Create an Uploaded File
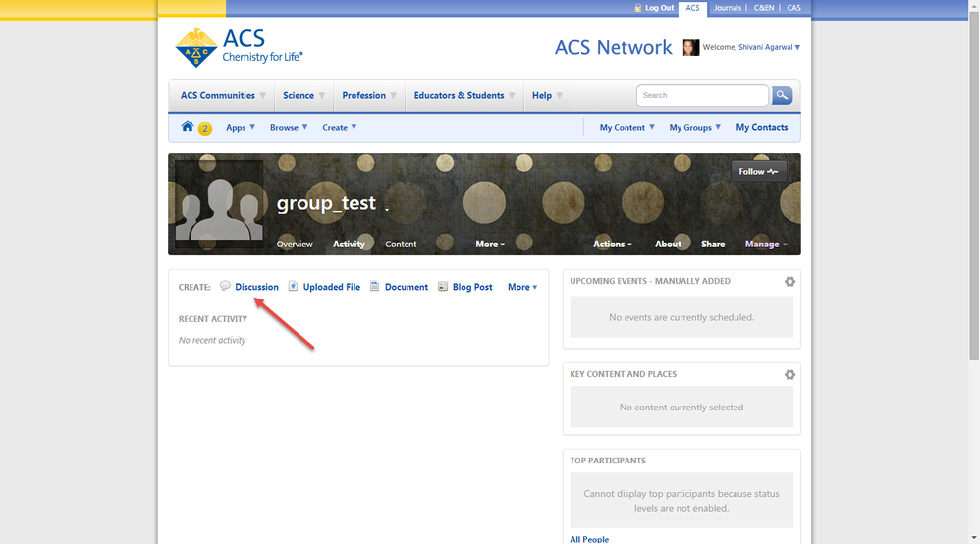This screenshot has width=980, height=544. (x=331, y=287)
